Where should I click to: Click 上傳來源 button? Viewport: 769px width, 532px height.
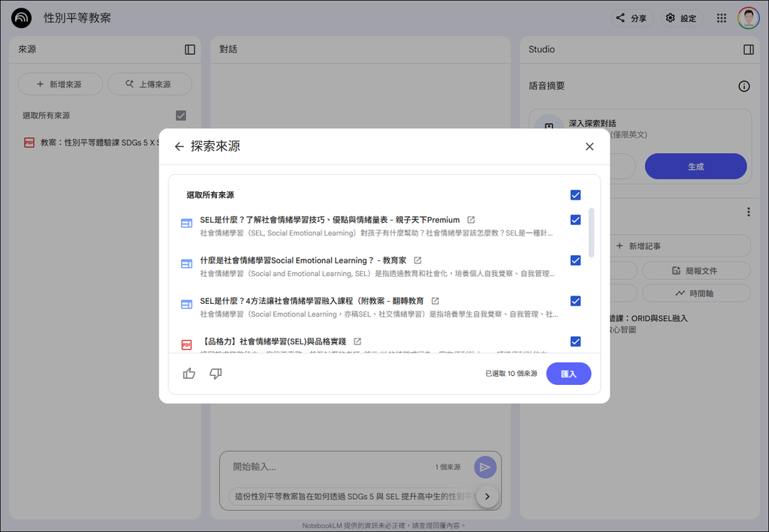tap(149, 84)
